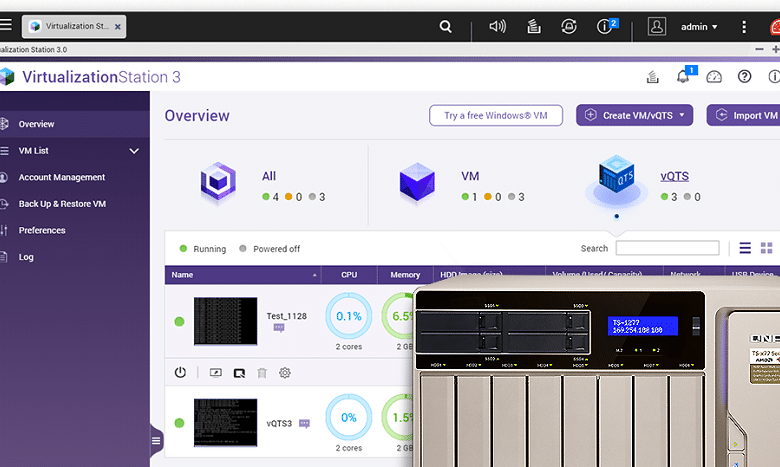Switch to grid view
The height and width of the screenshot is (467, 780).
(x=767, y=248)
